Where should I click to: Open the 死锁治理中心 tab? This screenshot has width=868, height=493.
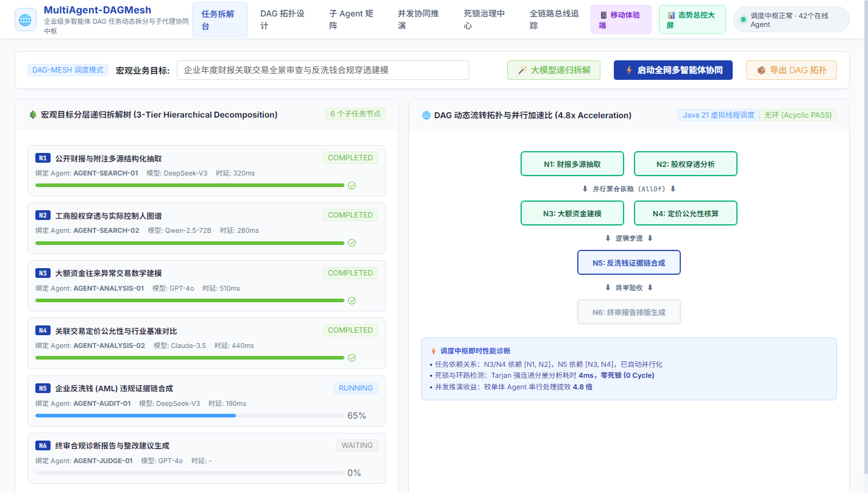pos(485,20)
